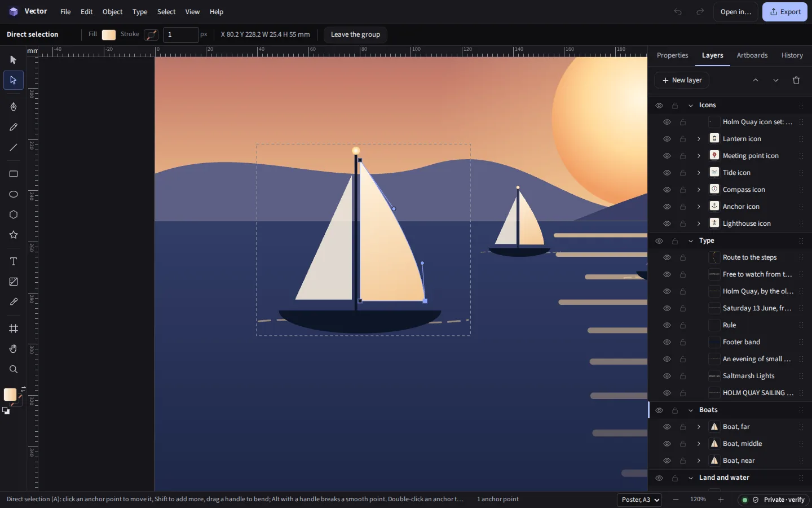Collapse the Boats layer group
Viewport: 812px width, 508px height.
tap(691, 410)
